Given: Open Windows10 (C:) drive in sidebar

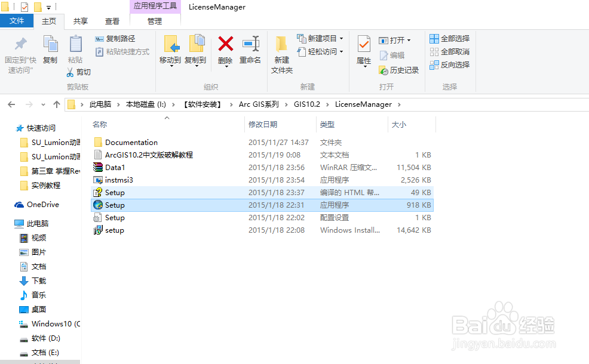Looking at the screenshot, I should click(50, 324).
